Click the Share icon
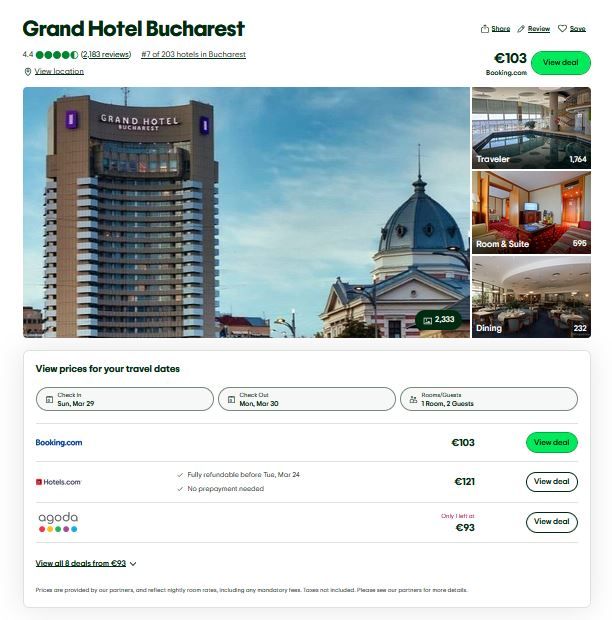The width and height of the screenshot is (612, 620). [485, 28]
